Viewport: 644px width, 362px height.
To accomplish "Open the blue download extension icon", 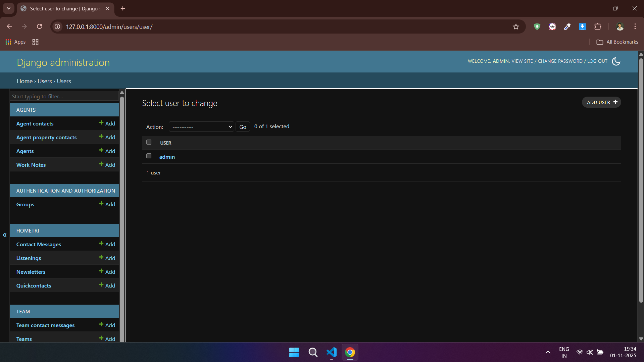I will tap(582, 27).
